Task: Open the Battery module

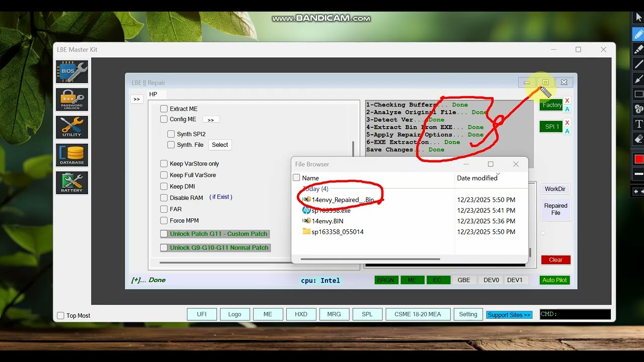Action: [72, 183]
